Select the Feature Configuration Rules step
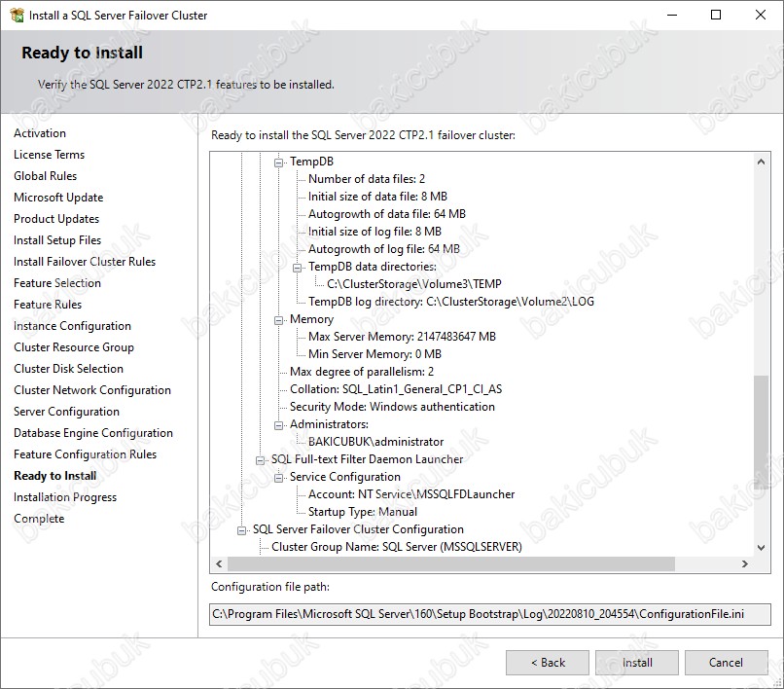This screenshot has width=784, height=689. tap(85, 454)
